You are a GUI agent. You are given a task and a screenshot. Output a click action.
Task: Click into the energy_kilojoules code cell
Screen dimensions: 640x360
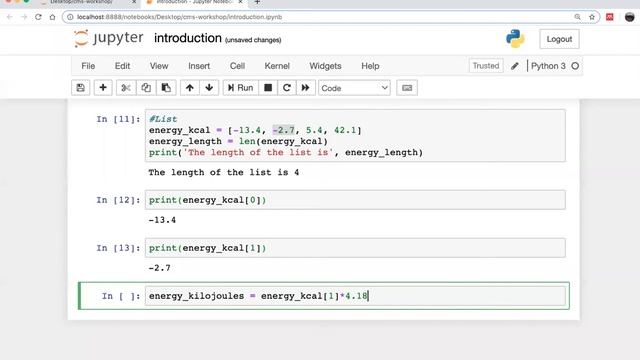tap(355, 296)
